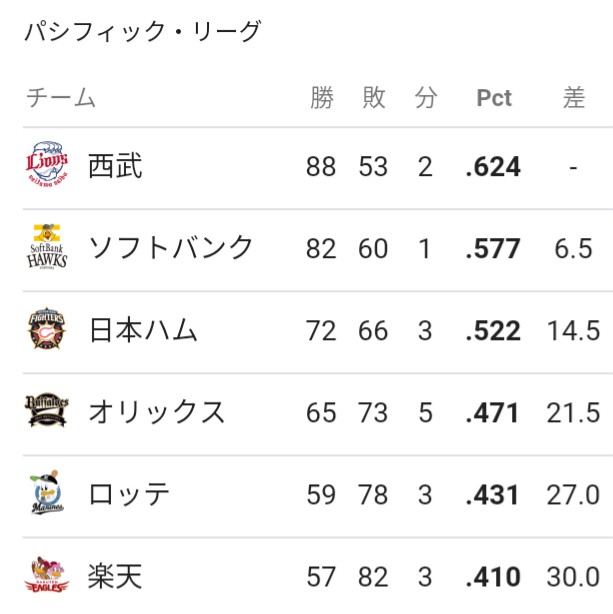Screen dimensions: 613x614
Task: Select the 楽天 team name
Action: click(x=115, y=576)
